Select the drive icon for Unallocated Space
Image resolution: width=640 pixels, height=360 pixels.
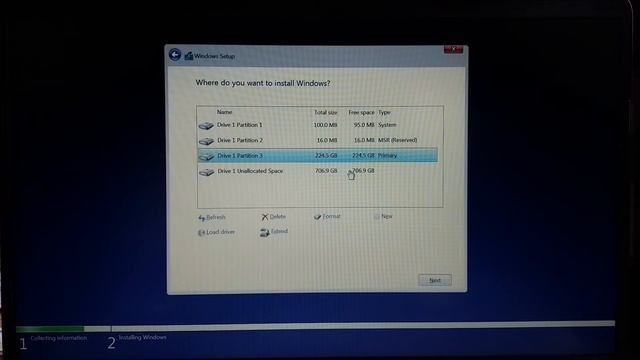[206, 172]
